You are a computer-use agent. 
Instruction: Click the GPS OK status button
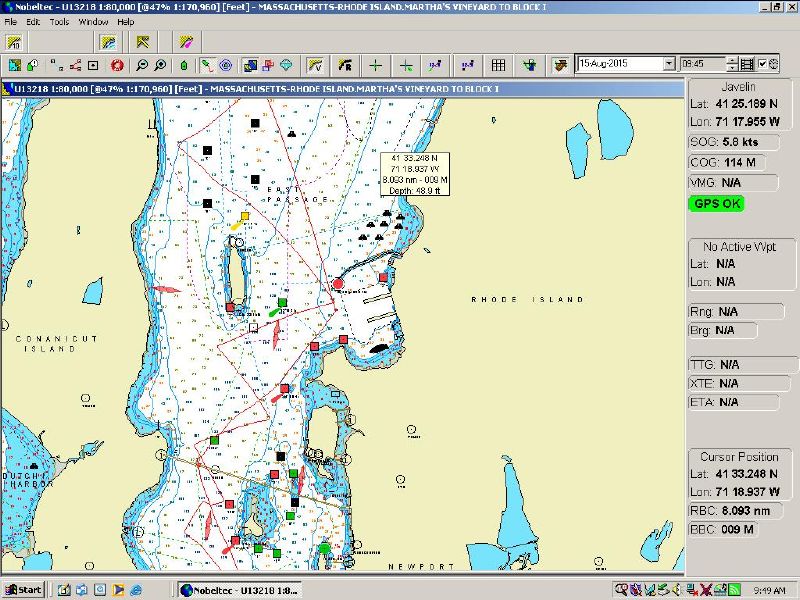click(x=717, y=203)
